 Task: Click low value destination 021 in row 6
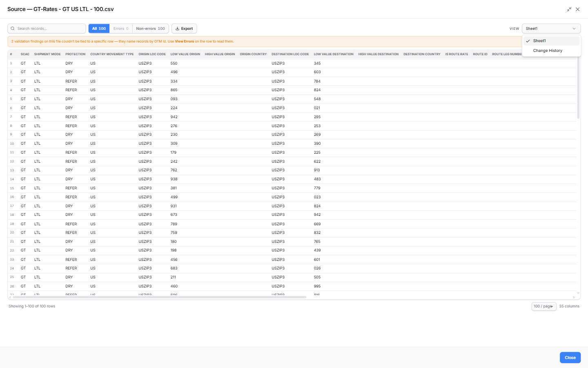click(317, 108)
